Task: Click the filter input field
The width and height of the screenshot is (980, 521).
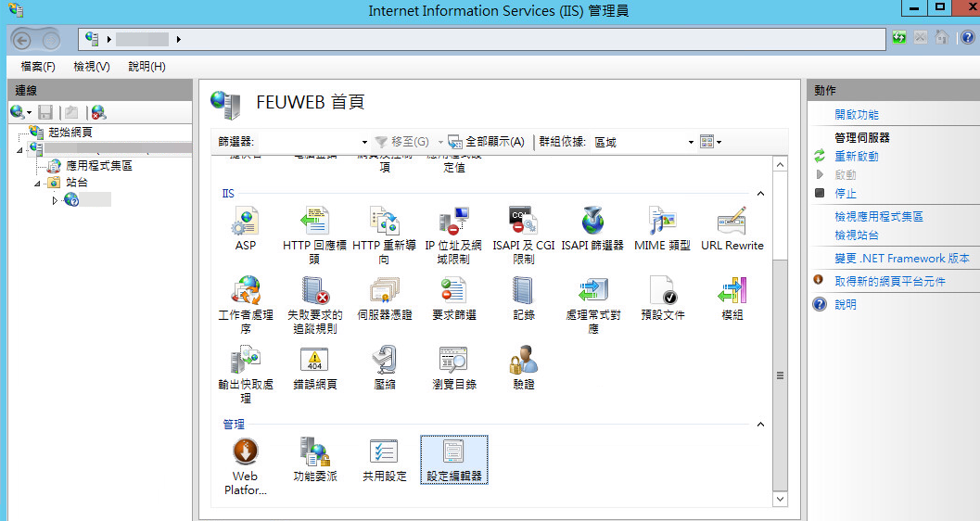Action: coord(309,143)
